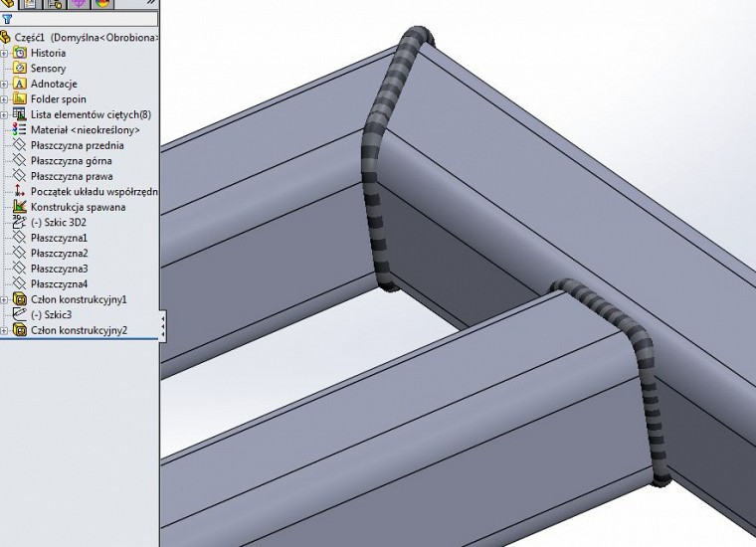Switch to the ConfigurationManager tab
Viewport: 756px width, 547px height.
[x=55, y=4]
